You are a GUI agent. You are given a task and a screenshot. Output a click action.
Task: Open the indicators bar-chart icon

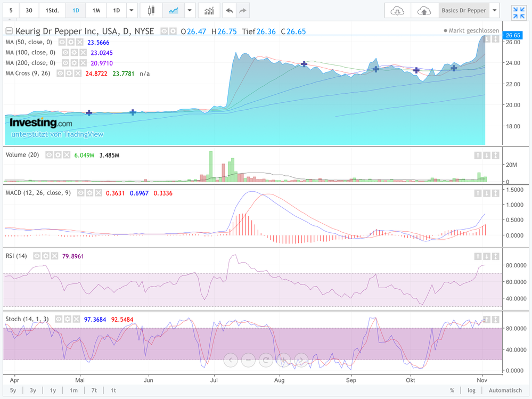tap(209, 11)
